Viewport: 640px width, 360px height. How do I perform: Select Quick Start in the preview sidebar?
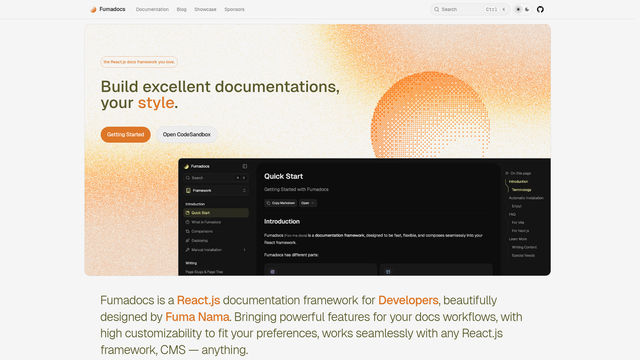[x=216, y=213]
